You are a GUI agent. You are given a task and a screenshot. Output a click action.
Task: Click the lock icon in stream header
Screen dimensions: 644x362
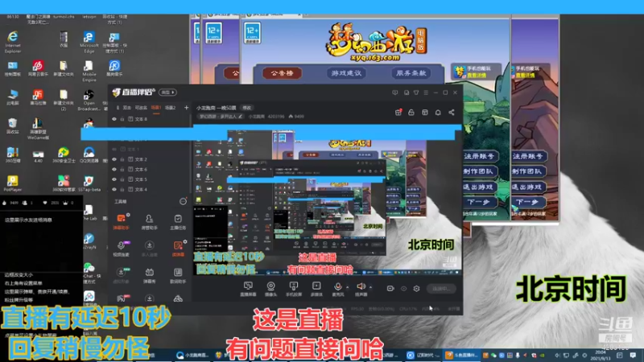pyautogui.click(x=411, y=113)
